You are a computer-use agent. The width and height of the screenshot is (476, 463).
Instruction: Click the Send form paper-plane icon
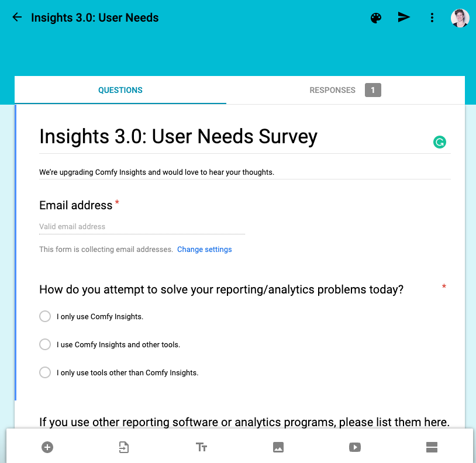(404, 18)
